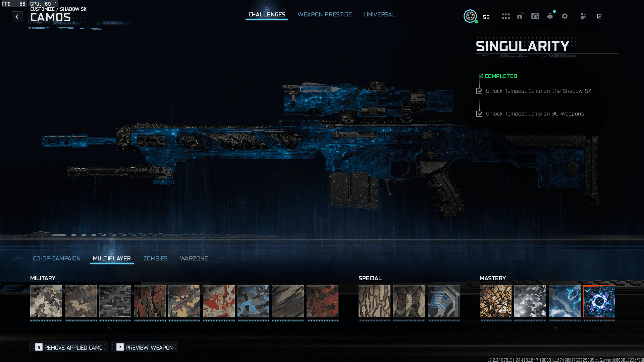Viewport: 644px width, 362px height.
Task: Open the player rank emblem profile
Action: tap(470, 16)
